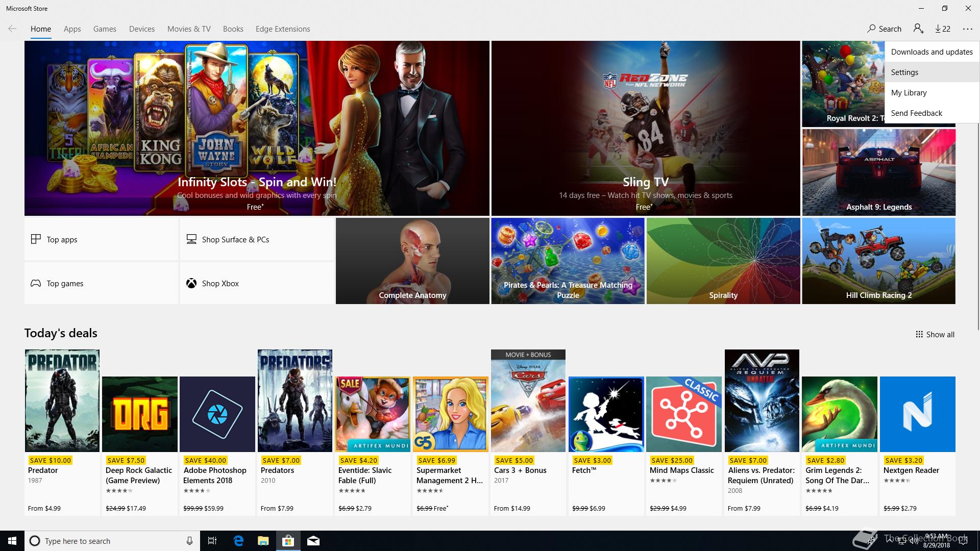Select the Predators 2010 movie deal

295,432
